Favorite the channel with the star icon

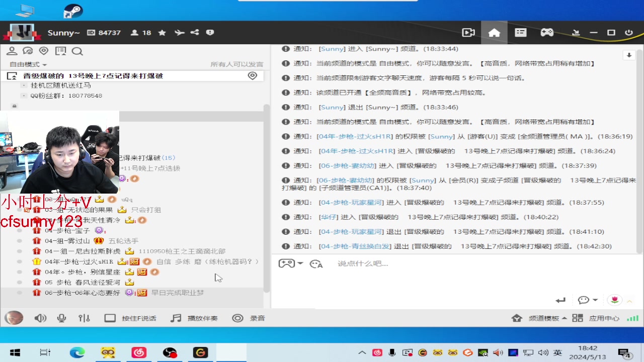tap(162, 33)
